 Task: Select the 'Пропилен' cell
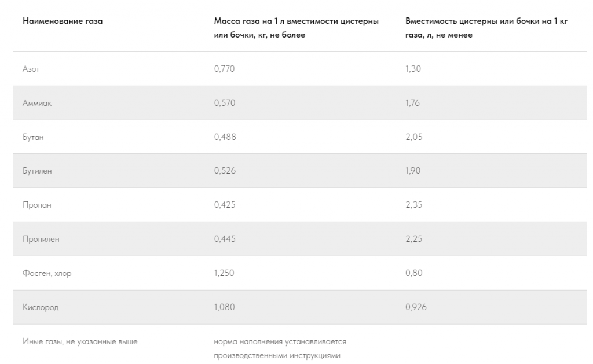[x=41, y=239]
